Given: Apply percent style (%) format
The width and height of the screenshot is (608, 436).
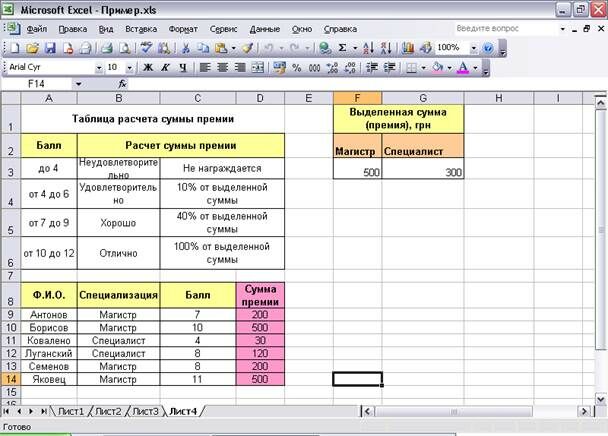Looking at the screenshot, I should [x=297, y=67].
